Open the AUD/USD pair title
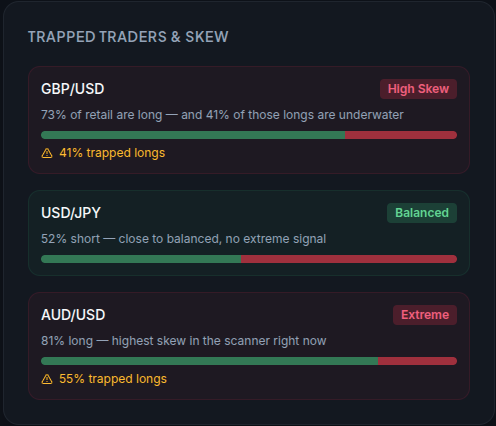 pyautogui.click(x=73, y=315)
